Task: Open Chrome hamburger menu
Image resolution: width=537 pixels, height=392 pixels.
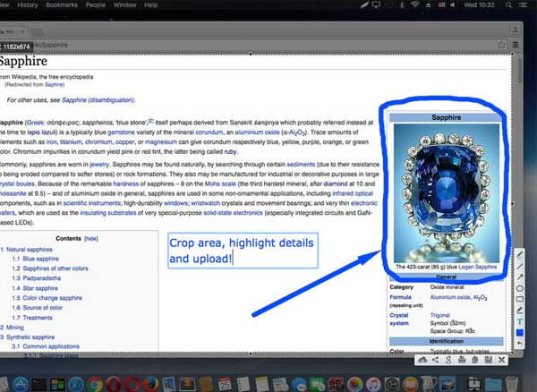Action: (516, 45)
